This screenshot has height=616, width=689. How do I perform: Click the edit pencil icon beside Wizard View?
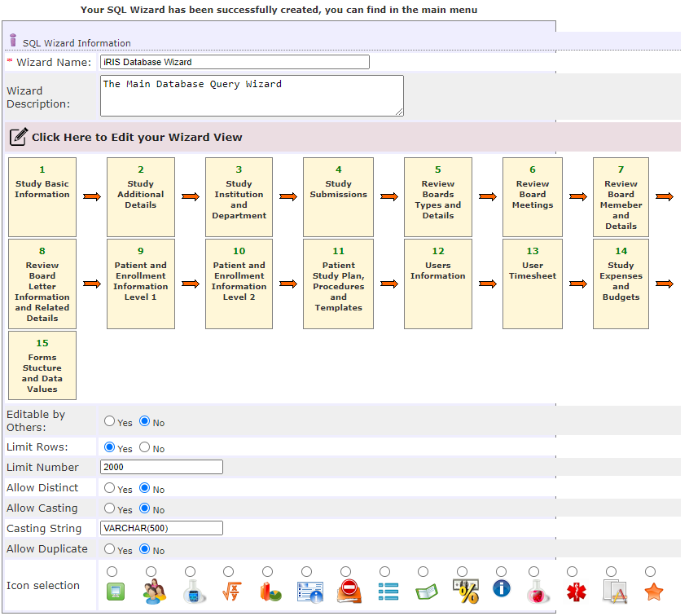19,137
